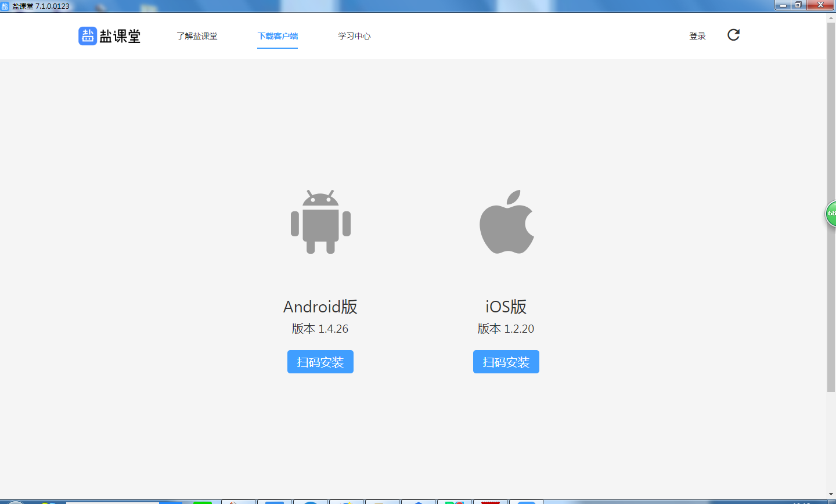
Task: Click the 盐课堂 logo in the header
Action: click(110, 36)
